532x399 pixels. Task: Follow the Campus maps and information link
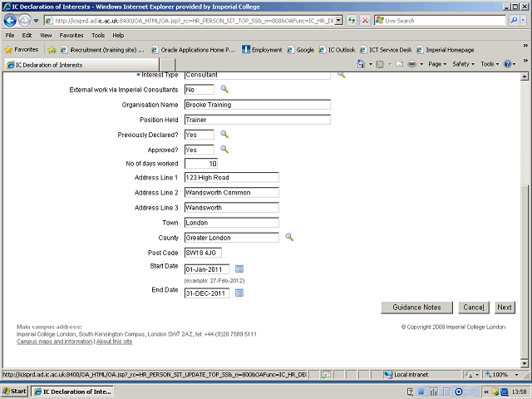tap(54, 342)
